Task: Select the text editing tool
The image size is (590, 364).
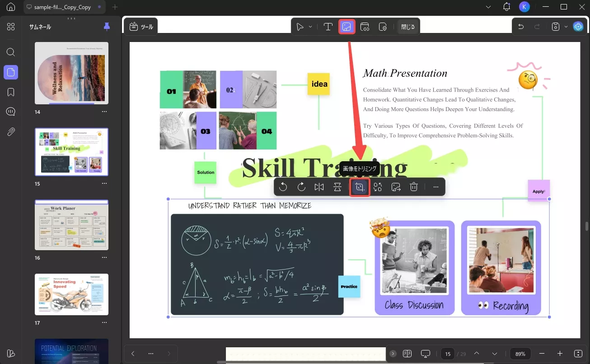Action: 328,27
